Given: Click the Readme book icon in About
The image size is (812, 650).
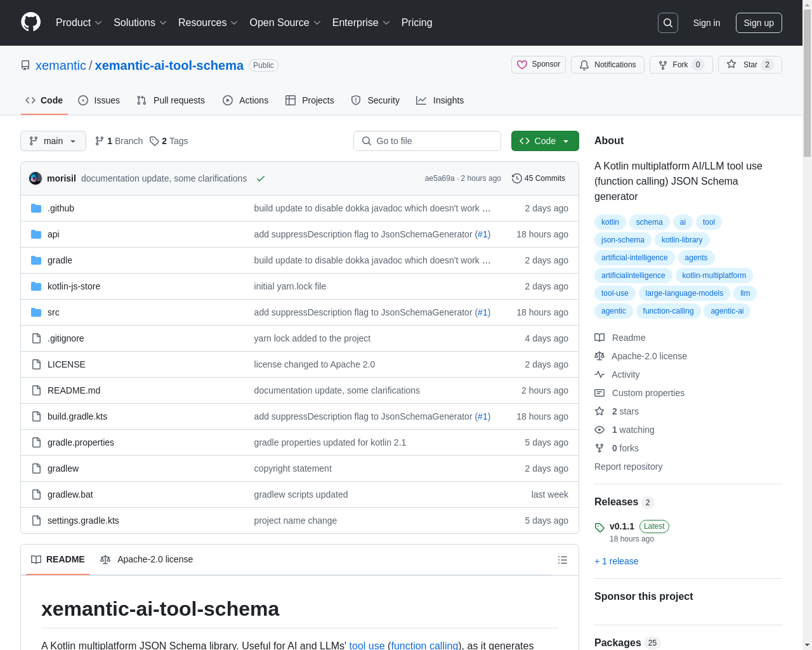Looking at the screenshot, I should 599,338.
